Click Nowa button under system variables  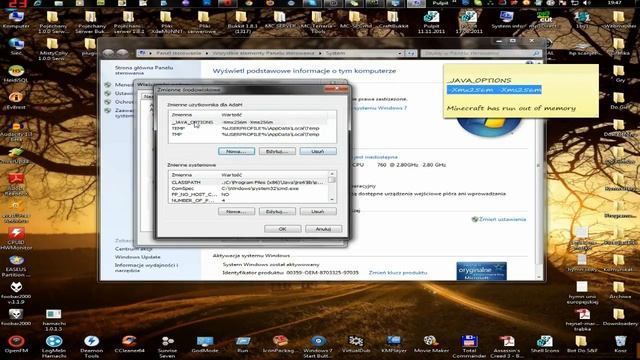[236, 211]
